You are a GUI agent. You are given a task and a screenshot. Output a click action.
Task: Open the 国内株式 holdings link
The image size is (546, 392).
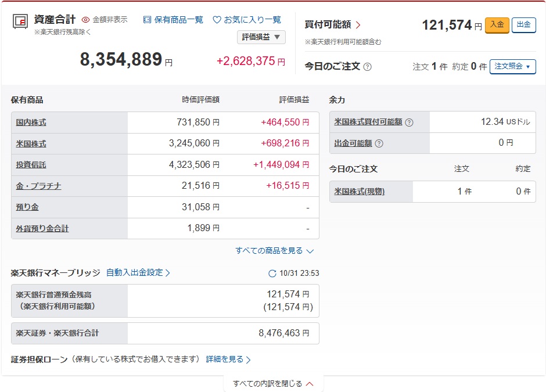(x=31, y=123)
